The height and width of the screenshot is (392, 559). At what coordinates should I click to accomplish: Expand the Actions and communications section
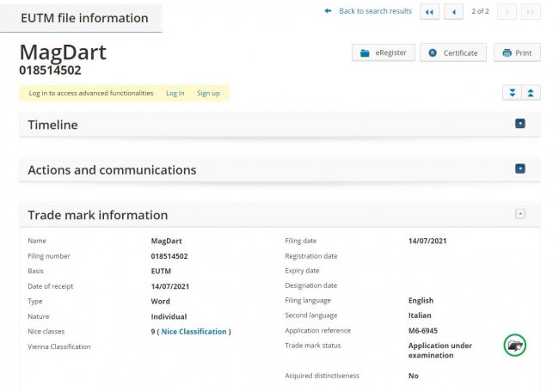click(519, 169)
